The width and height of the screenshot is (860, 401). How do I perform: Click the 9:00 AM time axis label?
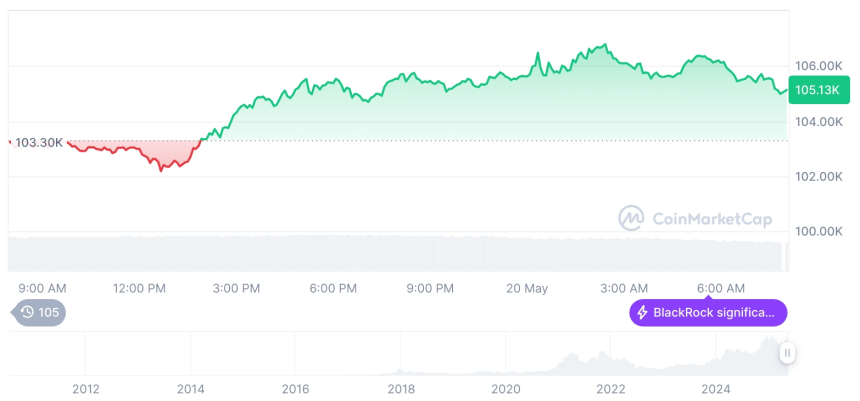coord(42,288)
